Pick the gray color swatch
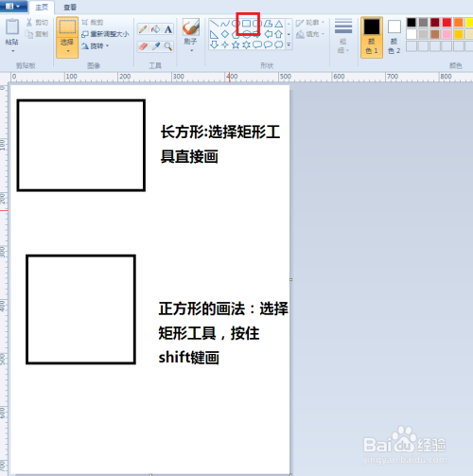The image size is (473, 476). tap(423, 23)
